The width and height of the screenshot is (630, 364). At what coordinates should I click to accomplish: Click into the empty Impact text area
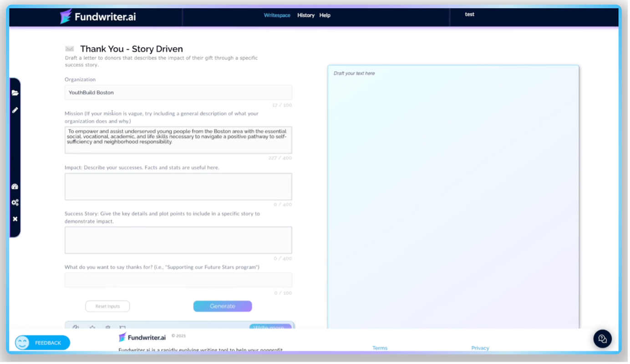point(179,187)
